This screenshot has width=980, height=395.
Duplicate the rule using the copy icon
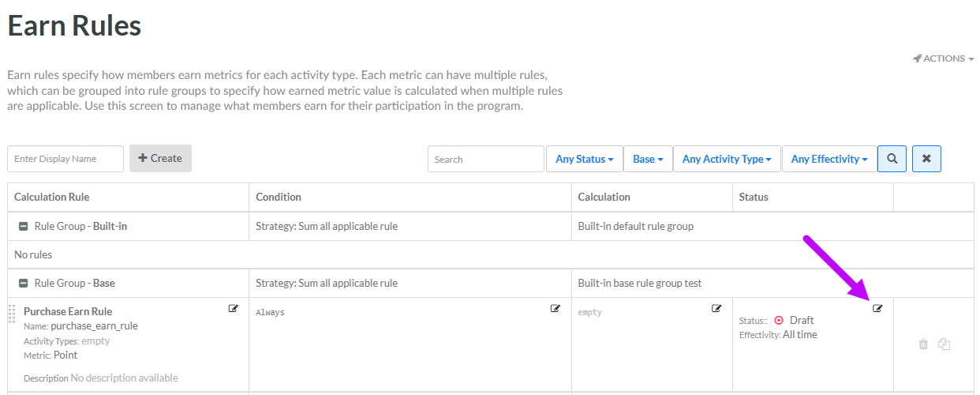click(x=944, y=344)
